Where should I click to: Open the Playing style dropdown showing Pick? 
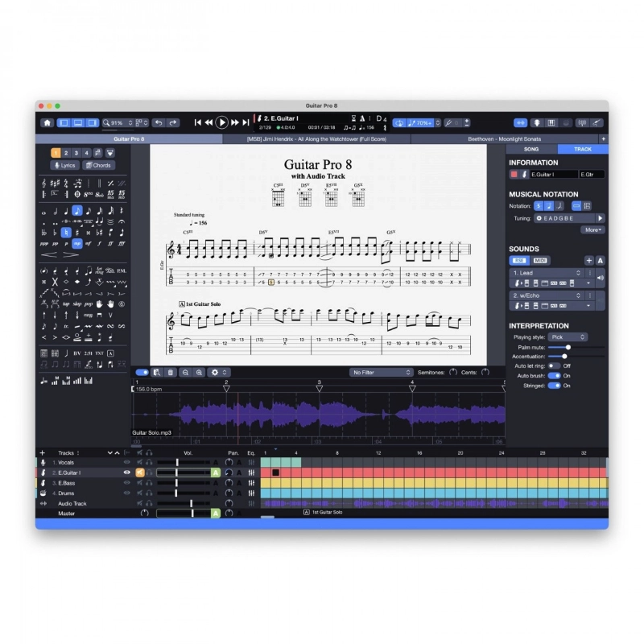point(568,337)
